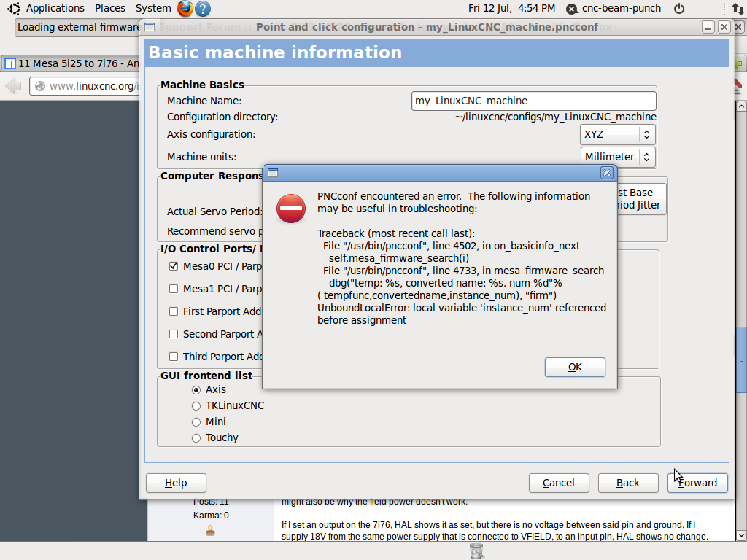The height and width of the screenshot is (560, 747).
Task: Click 'Karma: 0' in the forum post
Action: [211, 516]
